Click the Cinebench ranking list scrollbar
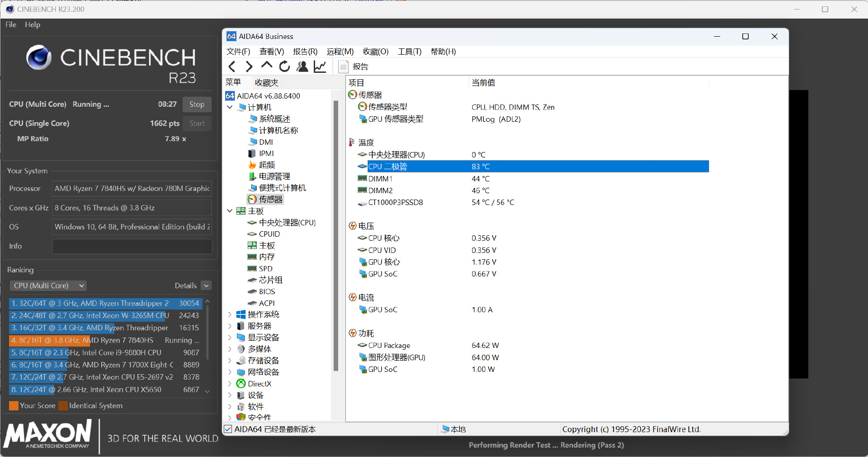 point(208,333)
